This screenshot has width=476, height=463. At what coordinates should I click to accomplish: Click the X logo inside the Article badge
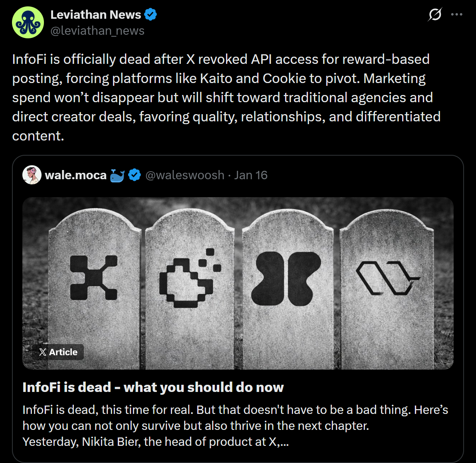coord(43,352)
